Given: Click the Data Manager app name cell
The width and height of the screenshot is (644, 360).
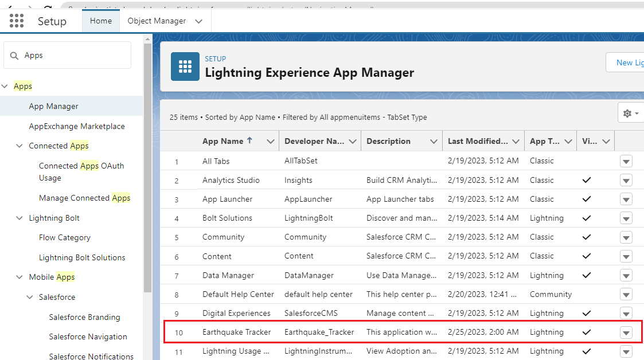Looking at the screenshot, I should [x=228, y=275].
